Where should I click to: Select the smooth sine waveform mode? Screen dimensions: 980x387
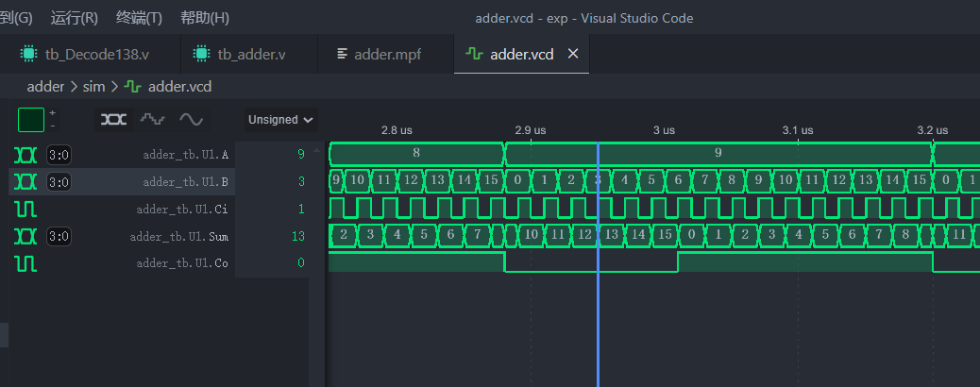tap(191, 120)
